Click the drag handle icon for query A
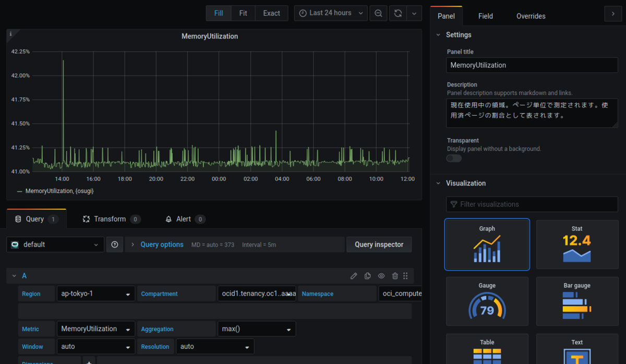626x364 pixels. [x=405, y=276]
